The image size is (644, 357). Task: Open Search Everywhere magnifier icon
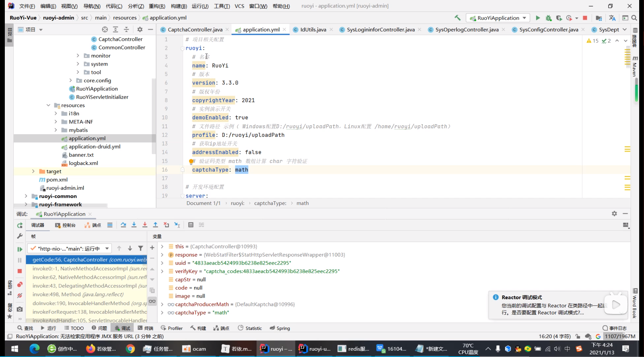click(634, 18)
